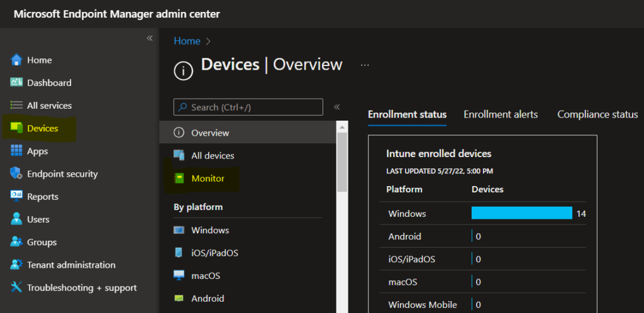Click the All services list icon
Image resolution: width=644 pixels, height=313 pixels.
pyautogui.click(x=16, y=106)
